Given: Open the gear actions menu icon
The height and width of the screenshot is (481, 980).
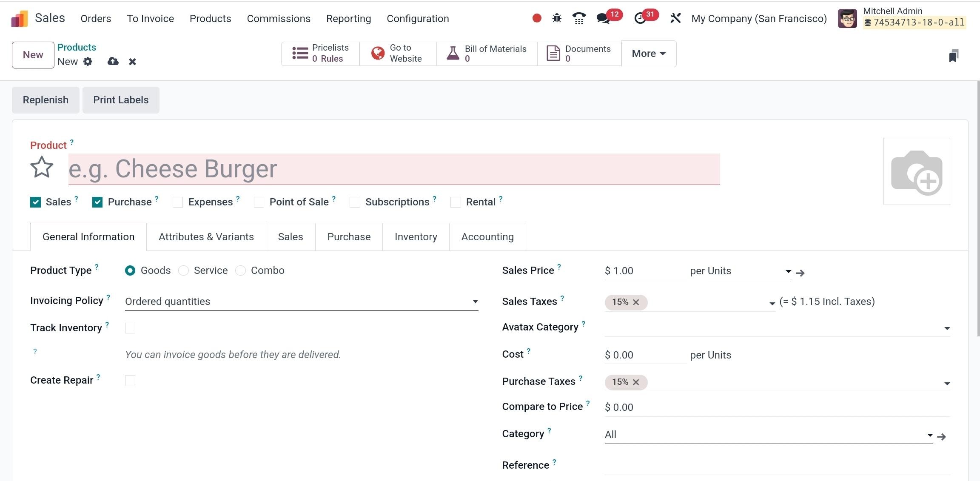Looking at the screenshot, I should click(x=88, y=62).
